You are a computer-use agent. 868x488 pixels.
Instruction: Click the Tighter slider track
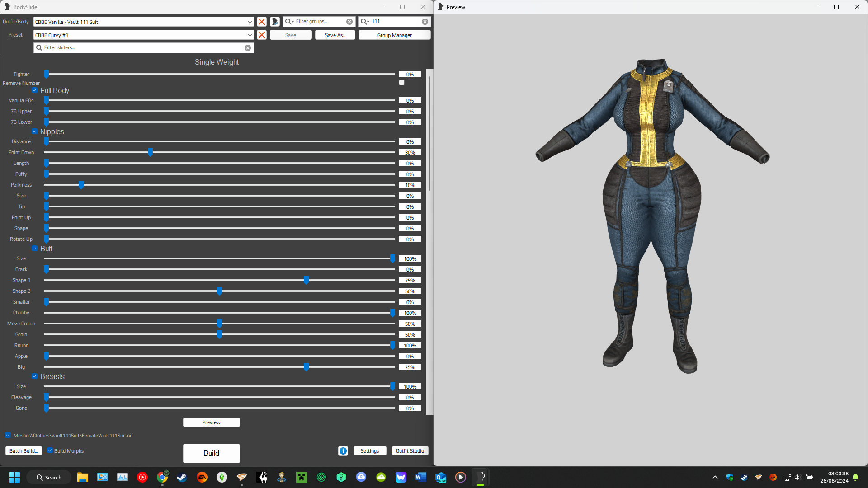[x=219, y=74]
